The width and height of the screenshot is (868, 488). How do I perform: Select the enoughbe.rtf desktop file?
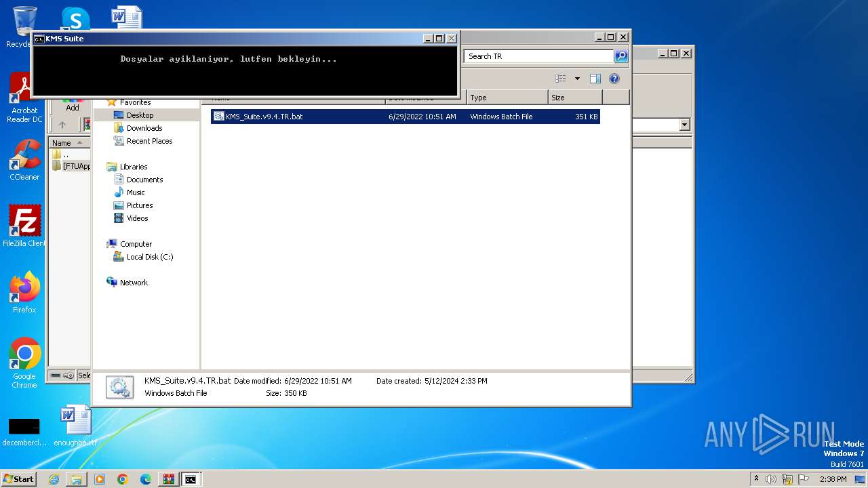click(75, 426)
